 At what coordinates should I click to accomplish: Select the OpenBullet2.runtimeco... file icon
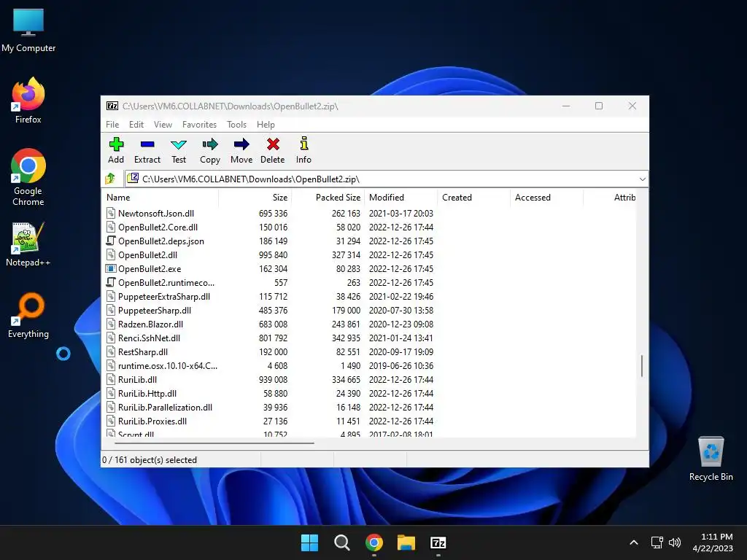point(111,282)
